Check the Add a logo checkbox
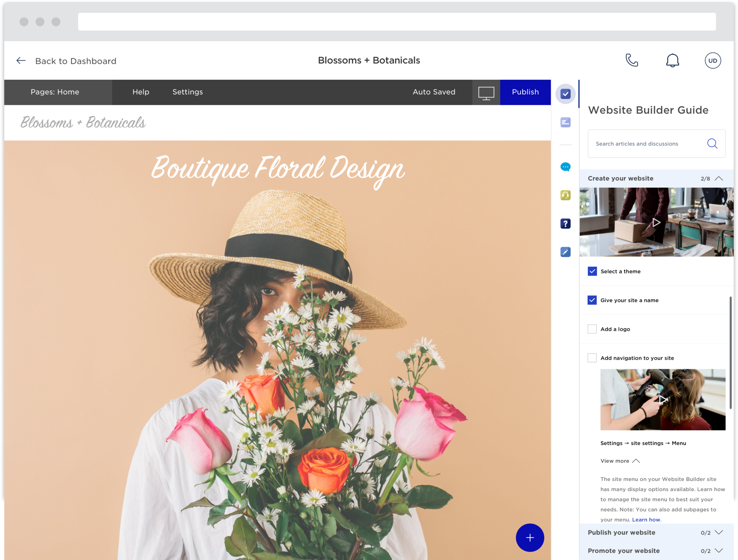Viewport: 738px width, 560px height. (592, 329)
